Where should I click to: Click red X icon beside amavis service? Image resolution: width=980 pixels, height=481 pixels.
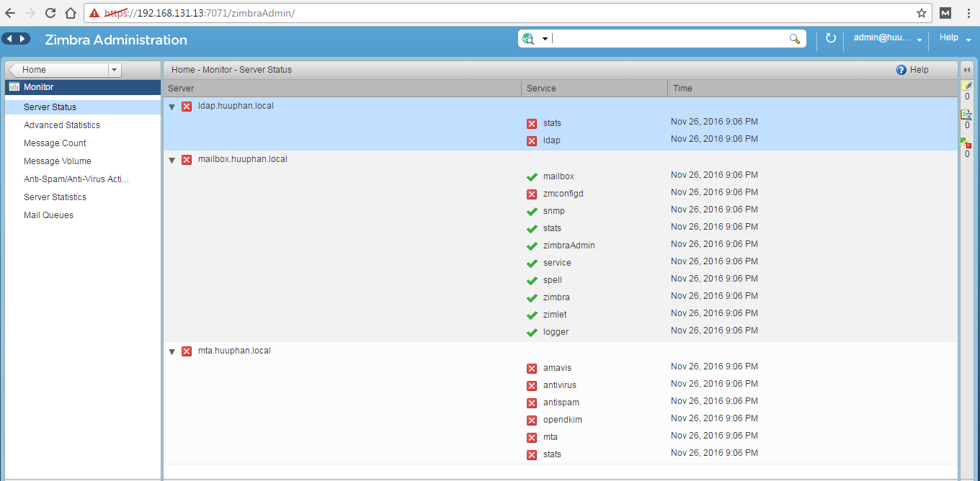pos(532,369)
